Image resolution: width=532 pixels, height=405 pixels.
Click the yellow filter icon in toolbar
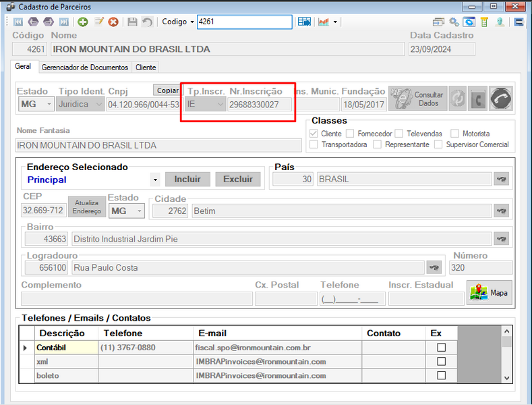point(485,22)
